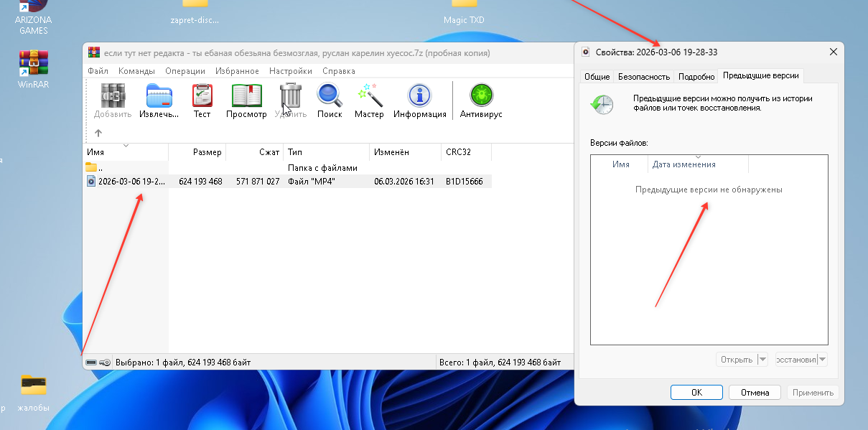Show archive Information (Информация) icon
Screen dimensions: 868x430
[419, 97]
